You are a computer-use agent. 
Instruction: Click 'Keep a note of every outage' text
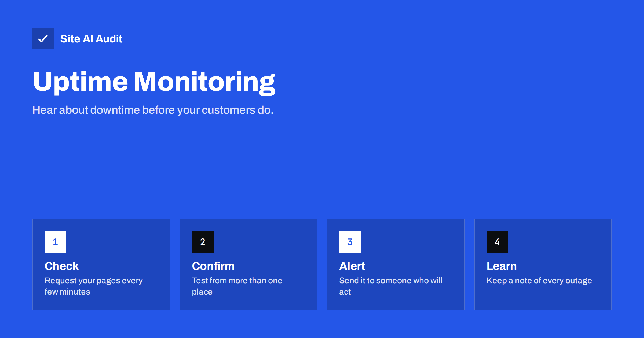539,281
